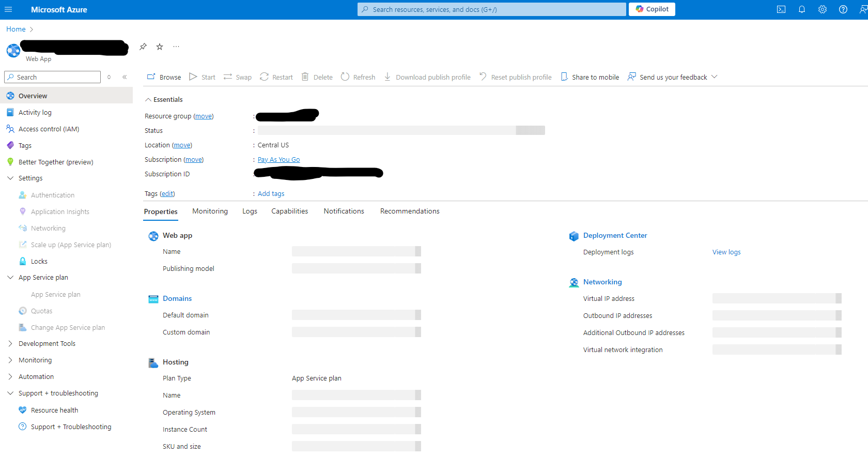Go to Home breadcrumb
This screenshot has width=868, height=471.
click(x=16, y=29)
